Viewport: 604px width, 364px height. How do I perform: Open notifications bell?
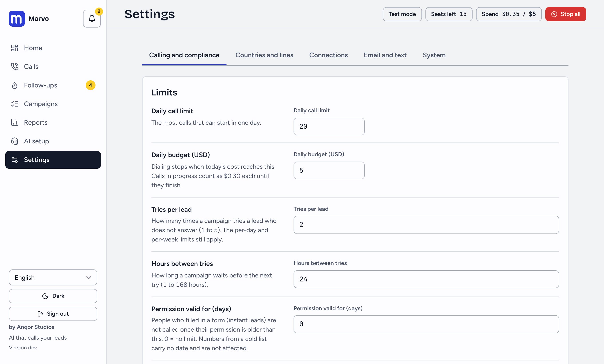click(x=92, y=19)
